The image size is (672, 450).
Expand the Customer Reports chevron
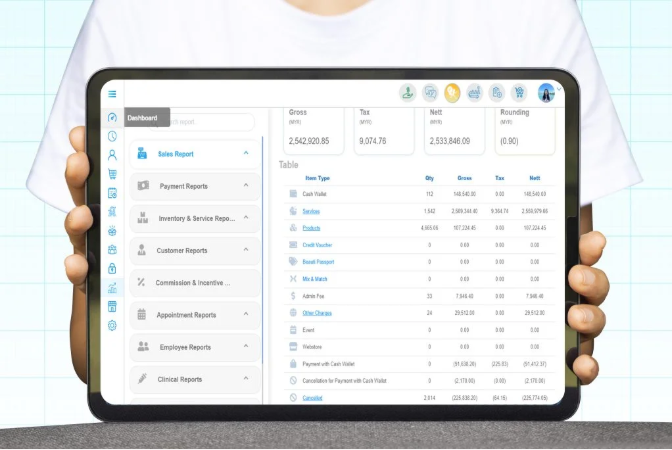pos(245,250)
